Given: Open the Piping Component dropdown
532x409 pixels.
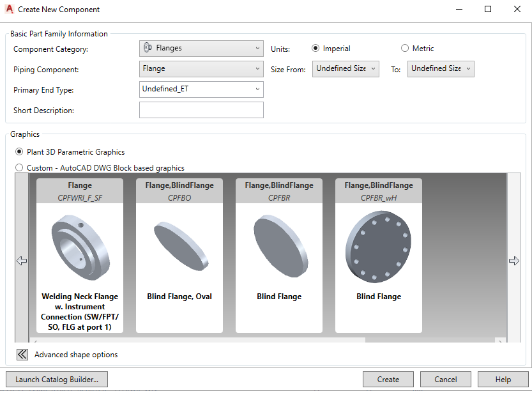Looking at the screenshot, I should [201, 69].
